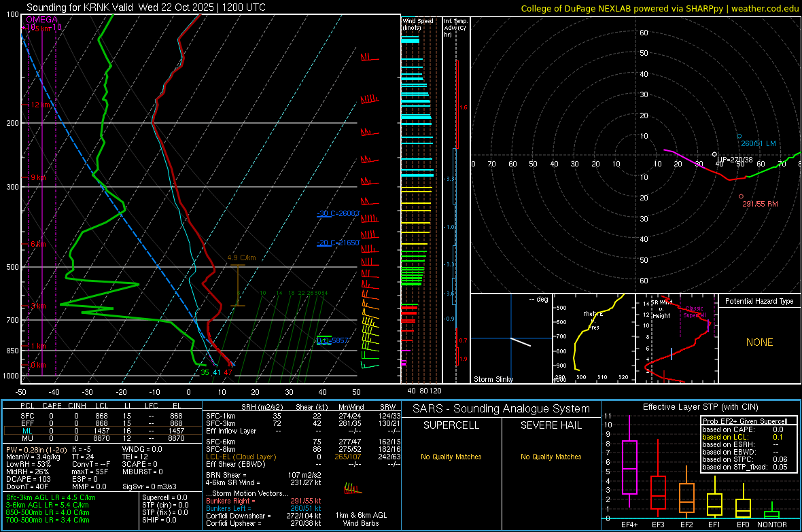Select the SFC-1km kinematics row
Viewport: 802px width, 532px height.
[303, 416]
